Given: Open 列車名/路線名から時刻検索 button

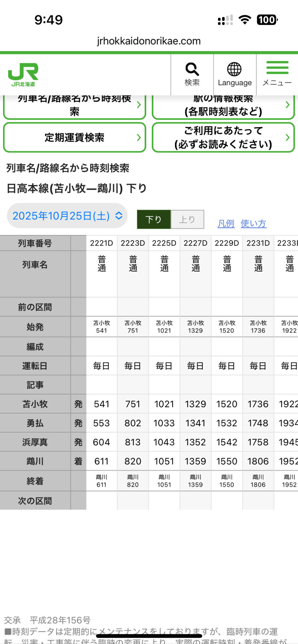Looking at the screenshot, I should click(x=75, y=106).
